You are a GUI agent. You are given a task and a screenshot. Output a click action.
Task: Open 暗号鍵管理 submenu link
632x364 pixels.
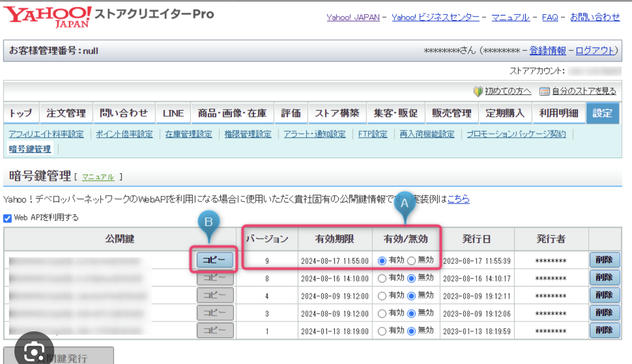30,149
